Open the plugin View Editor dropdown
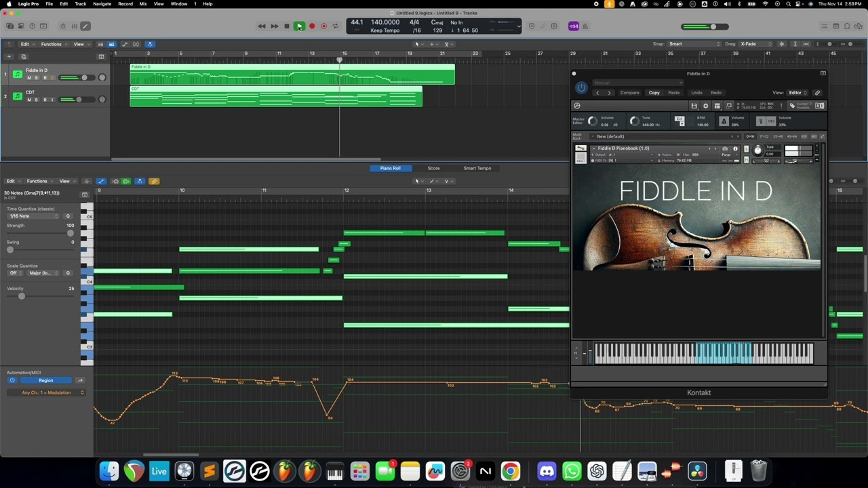The height and width of the screenshot is (488, 868). click(x=797, y=93)
